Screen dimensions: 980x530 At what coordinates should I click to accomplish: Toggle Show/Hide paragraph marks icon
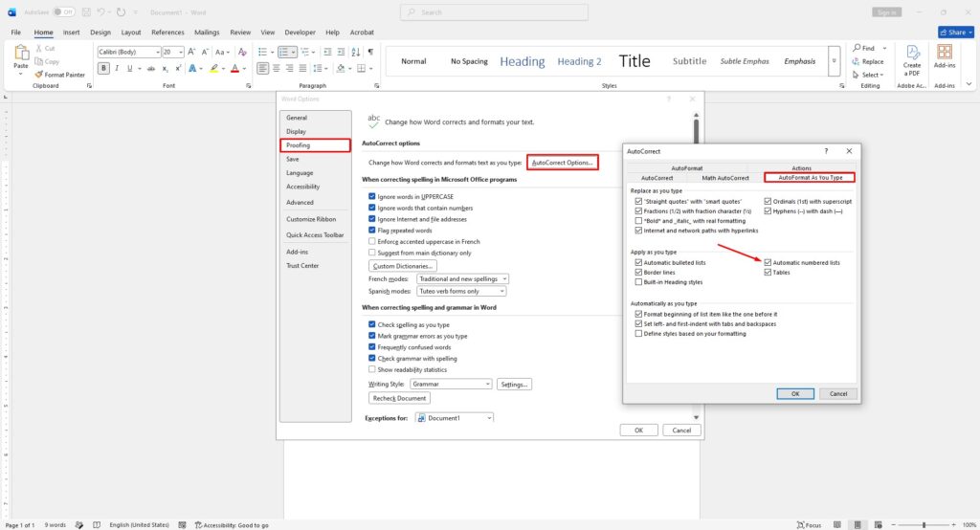click(x=370, y=52)
